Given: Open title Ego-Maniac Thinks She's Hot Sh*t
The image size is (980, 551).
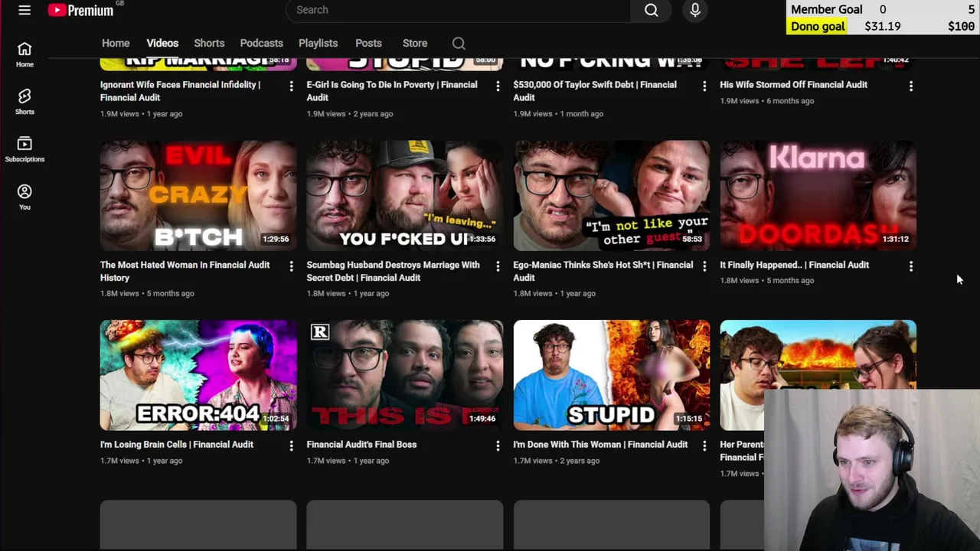Looking at the screenshot, I should tap(603, 271).
